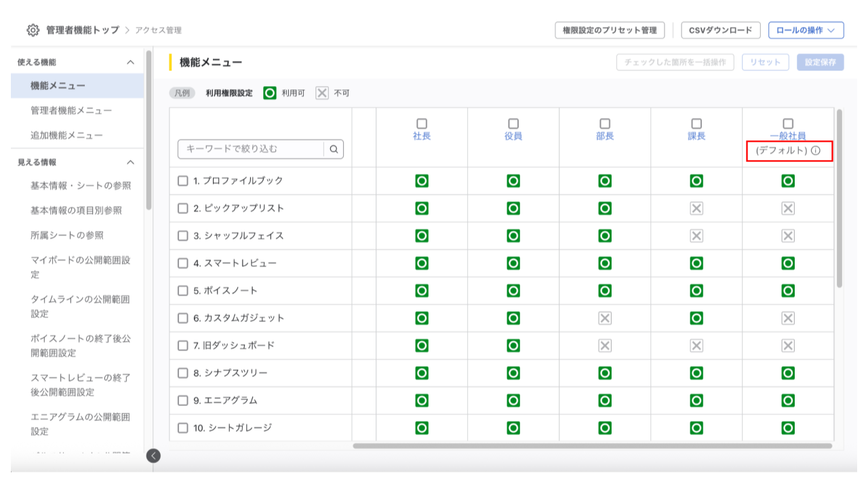Toggle 課長 permission icon for シートガレージ
868x488 pixels.
coord(696,428)
